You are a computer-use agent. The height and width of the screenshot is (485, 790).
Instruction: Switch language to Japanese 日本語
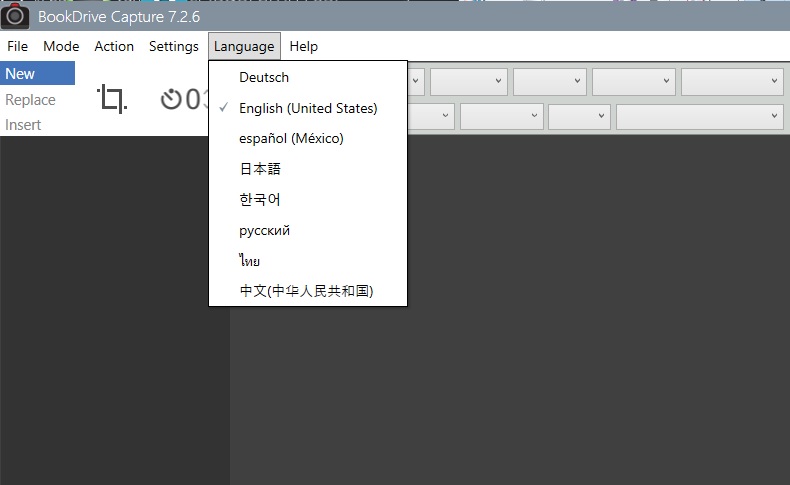[x=308, y=169]
